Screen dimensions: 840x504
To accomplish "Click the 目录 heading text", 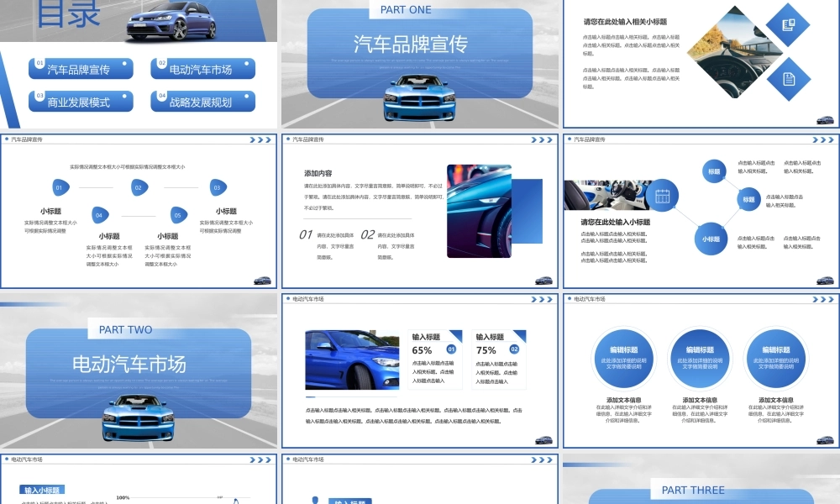I will [x=68, y=14].
